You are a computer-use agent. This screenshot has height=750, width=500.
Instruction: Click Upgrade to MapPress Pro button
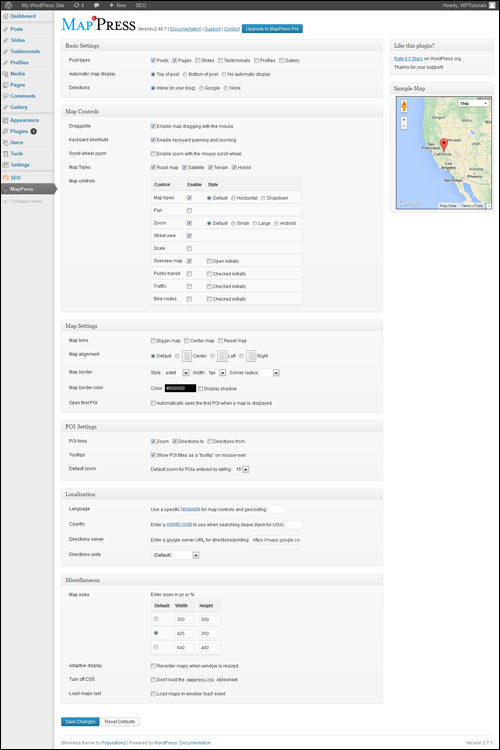pos(272,29)
